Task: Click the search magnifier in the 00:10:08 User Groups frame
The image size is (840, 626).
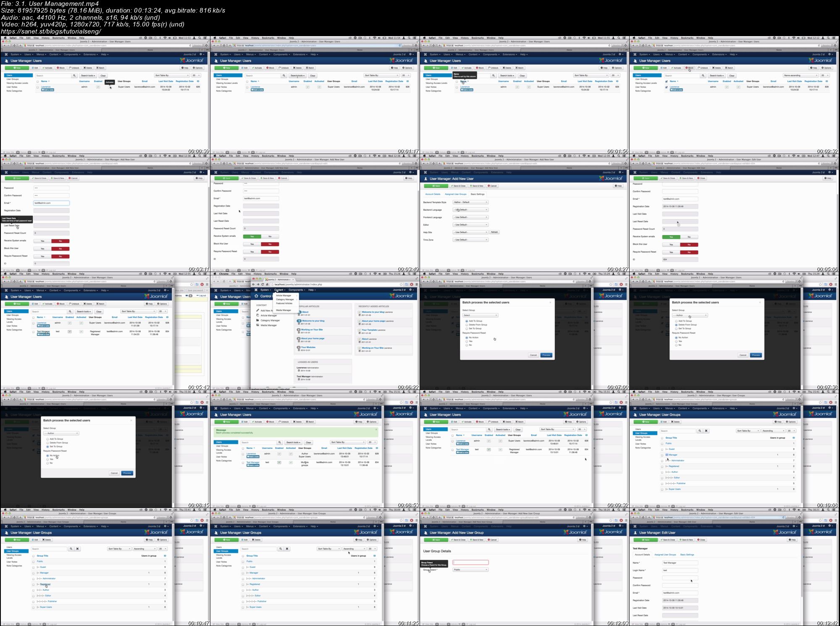Action: (700, 431)
